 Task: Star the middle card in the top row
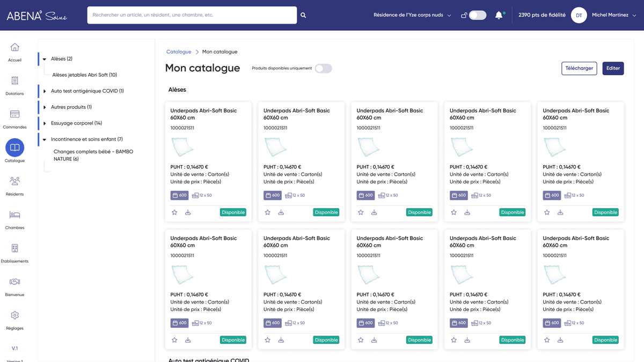coord(361,212)
